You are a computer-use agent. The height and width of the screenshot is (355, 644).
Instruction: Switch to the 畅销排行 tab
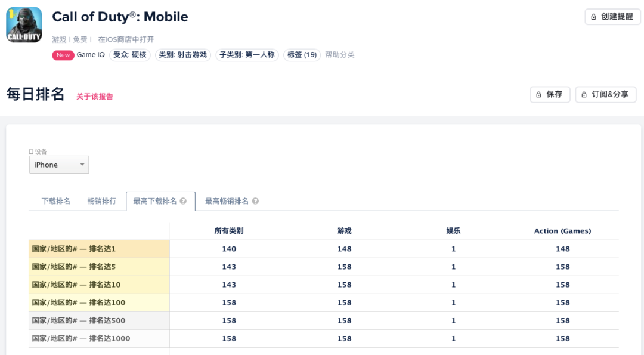101,202
